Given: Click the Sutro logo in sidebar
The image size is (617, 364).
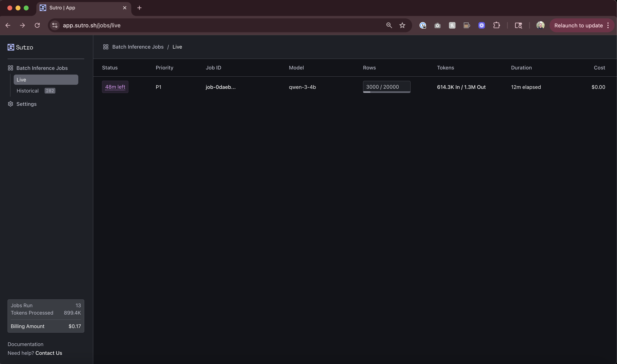Looking at the screenshot, I should click(20, 47).
